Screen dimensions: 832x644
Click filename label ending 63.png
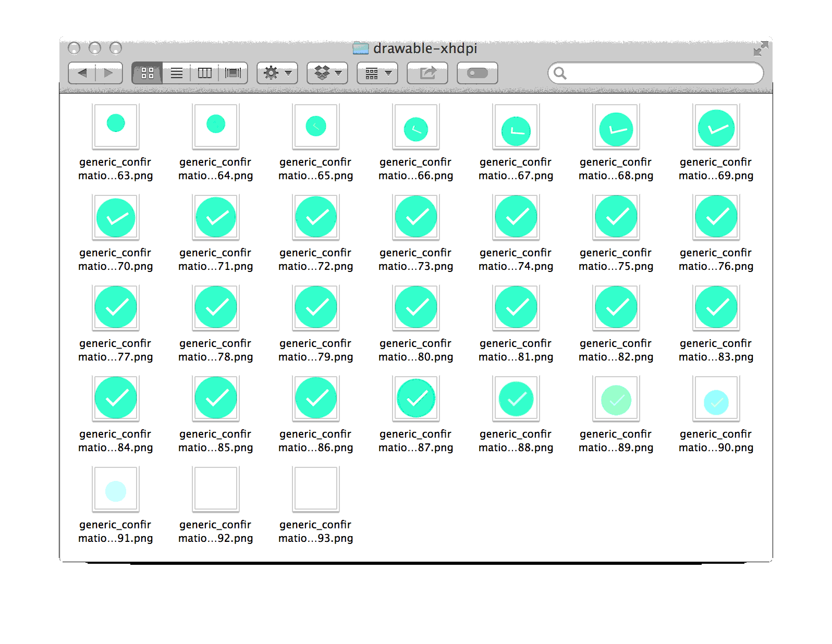(116, 169)
